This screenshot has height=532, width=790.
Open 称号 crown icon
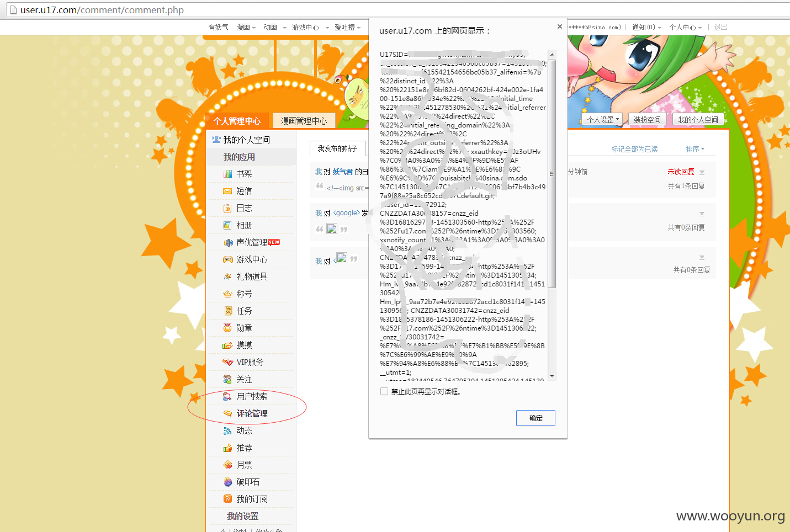pyautogui.click(x=227, y=294)
